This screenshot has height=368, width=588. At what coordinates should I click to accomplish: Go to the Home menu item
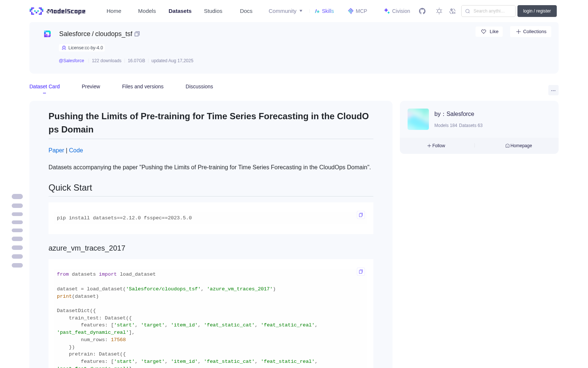114,11
